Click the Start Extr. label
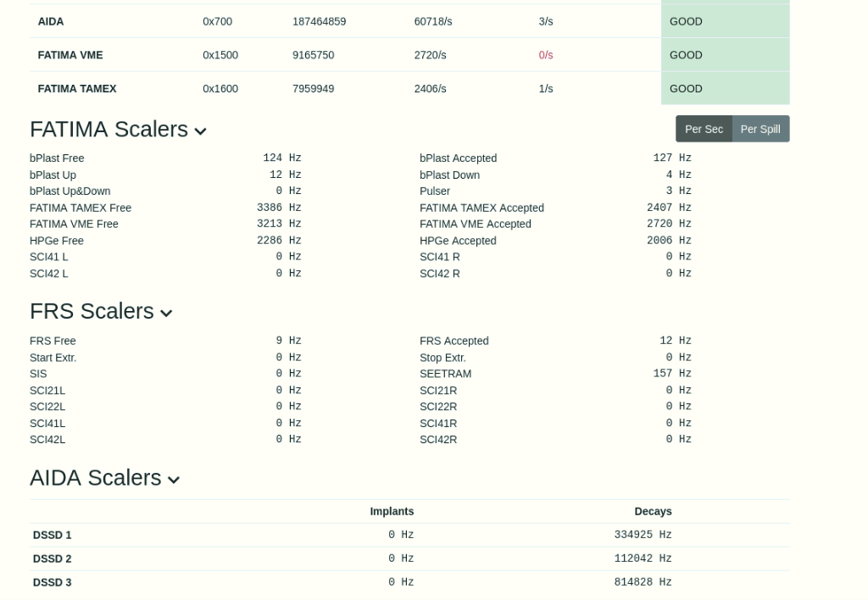This screenshot has height=600, width=868. [x=53, y=358]
